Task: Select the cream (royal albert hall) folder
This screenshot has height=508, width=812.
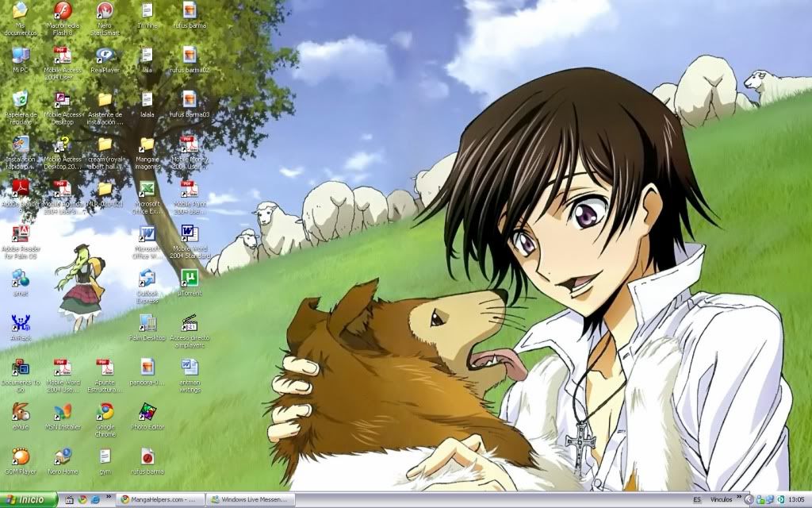Action: click(x=105, y=152)
